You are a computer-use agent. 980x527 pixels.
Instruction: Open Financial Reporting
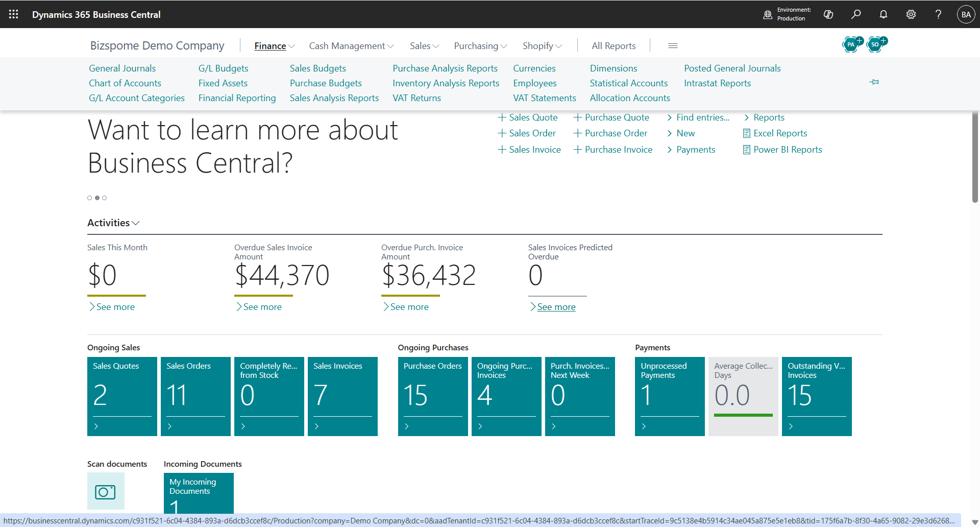[x=237, y=98]
